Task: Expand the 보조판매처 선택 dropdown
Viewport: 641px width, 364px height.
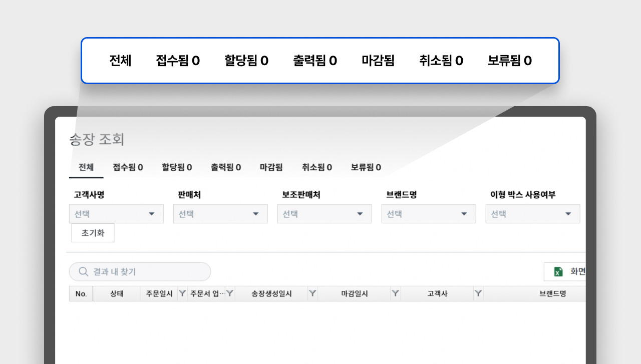Action: pyautogui.click(x=325, y=214)
